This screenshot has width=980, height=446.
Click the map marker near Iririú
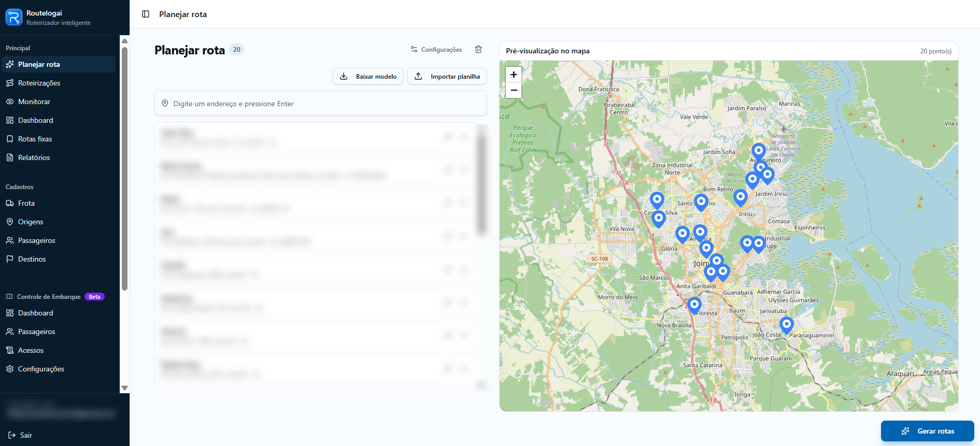point(741,198)
